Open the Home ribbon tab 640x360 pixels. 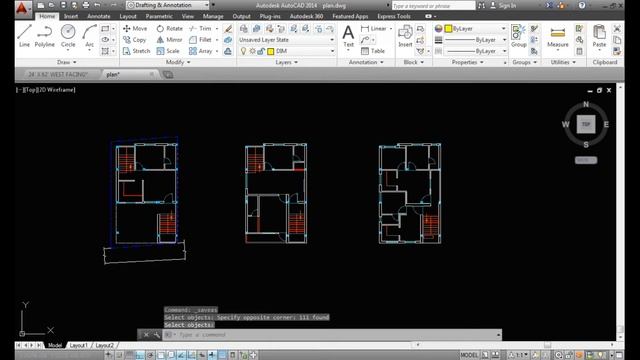pos(47,16)
